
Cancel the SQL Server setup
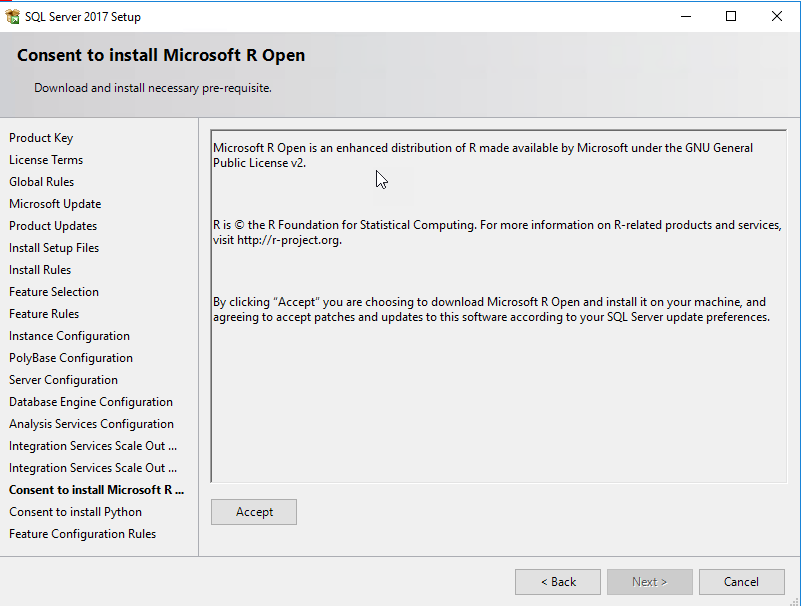(x=741, y=582)
